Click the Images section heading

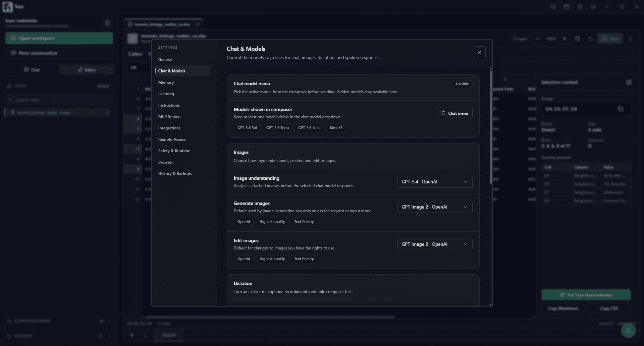click(x=241, y=152)
